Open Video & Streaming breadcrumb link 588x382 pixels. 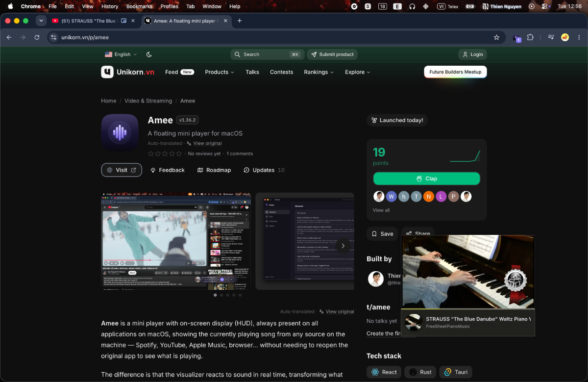pos(148,101)
